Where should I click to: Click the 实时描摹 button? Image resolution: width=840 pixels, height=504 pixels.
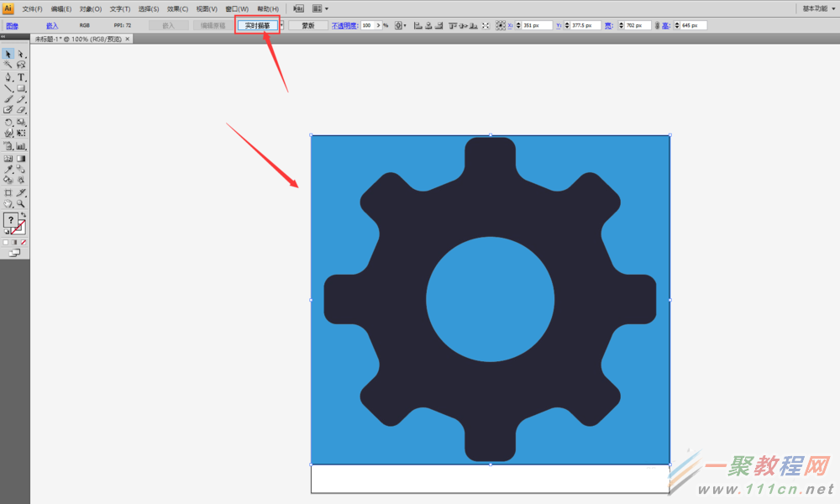[x=258, y=26]
